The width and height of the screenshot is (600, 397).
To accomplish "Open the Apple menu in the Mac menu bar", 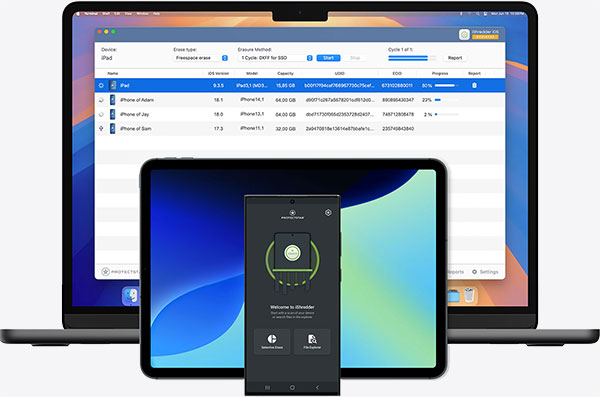I will pos(78,14).
